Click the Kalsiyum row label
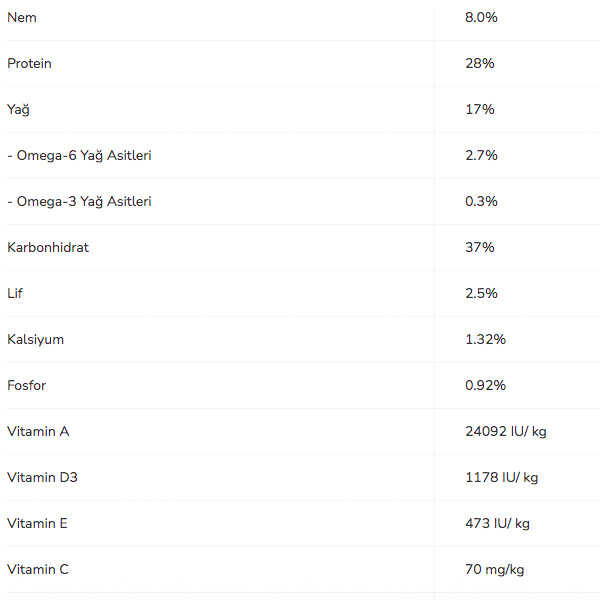 pos(35,340)
